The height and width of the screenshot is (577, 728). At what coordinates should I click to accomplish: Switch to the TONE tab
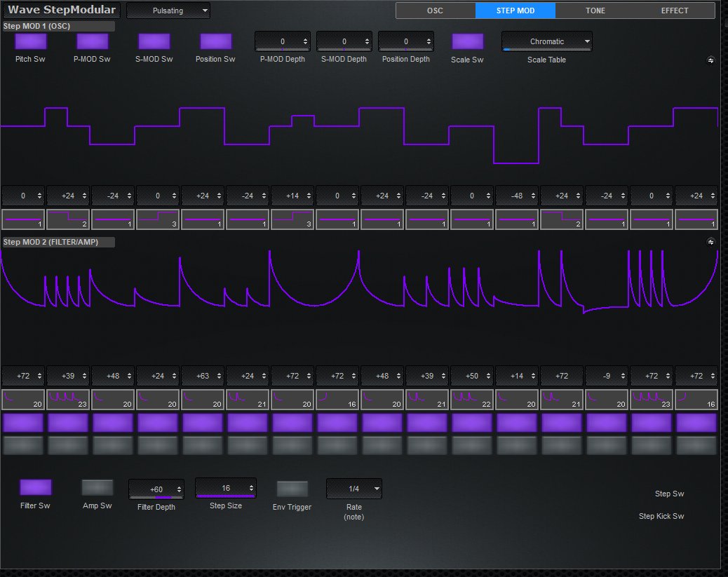(x=595, y=11)
